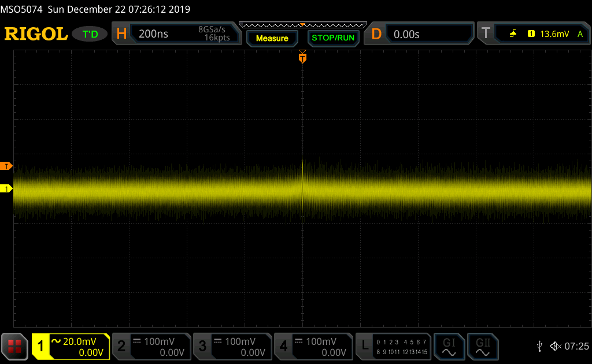Toggle channel 3 on
Image resolution: width=592 pixels, height=364 pixels.
tap(202, 346)
